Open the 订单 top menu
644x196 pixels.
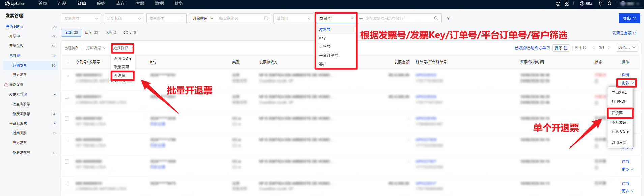click(82, 4)
